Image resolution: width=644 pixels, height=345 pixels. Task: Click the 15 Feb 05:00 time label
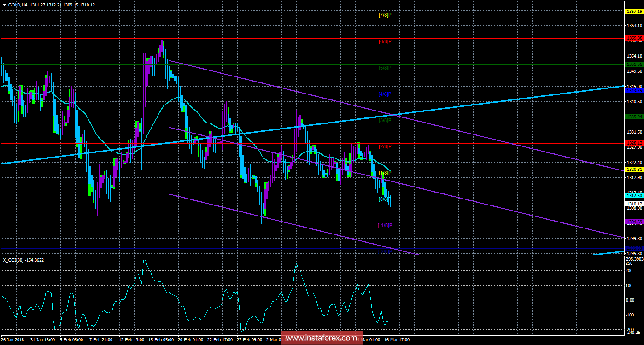(161, 340)
